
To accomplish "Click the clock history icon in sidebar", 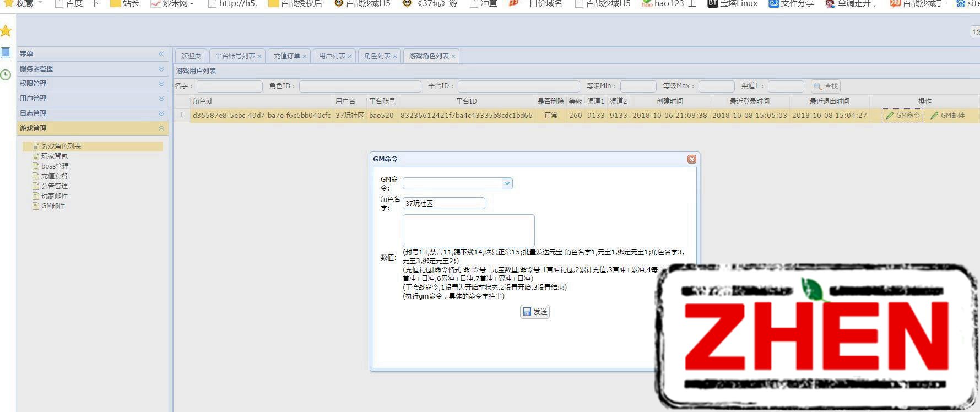I will point(6,75).
